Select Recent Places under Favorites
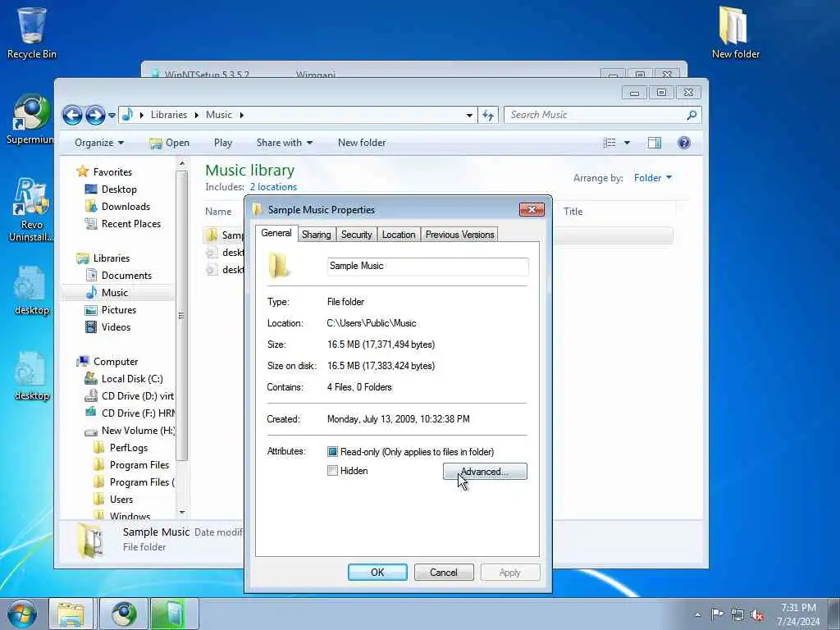Screen dimensions: 840x630 click(x=123, y=223)
